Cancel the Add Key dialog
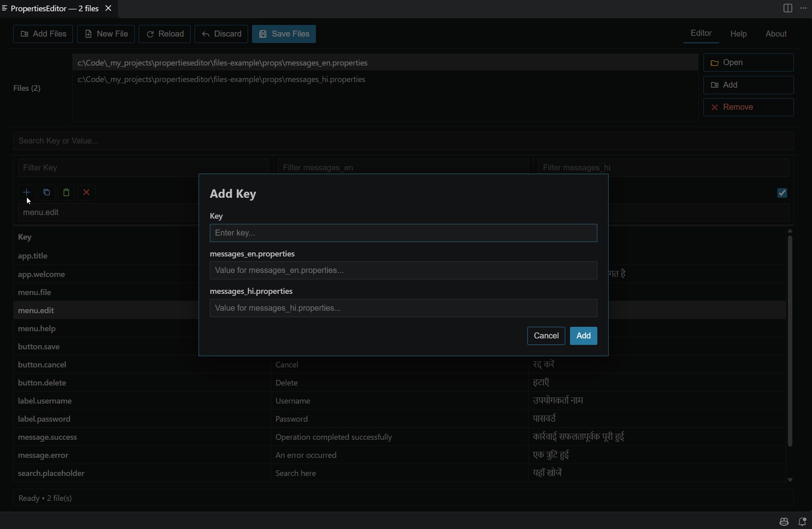This screenshot has height=529, width=812. click(x=546, y=336)
